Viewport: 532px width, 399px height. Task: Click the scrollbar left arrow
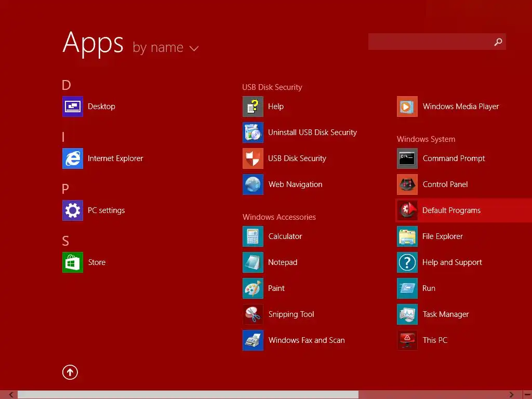click(x=11, y=395)
